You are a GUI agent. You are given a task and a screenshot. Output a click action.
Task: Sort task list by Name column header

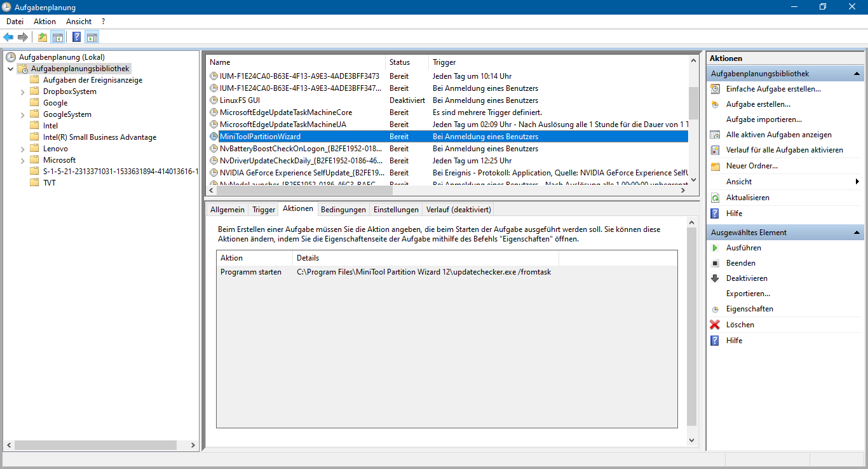pos(295,62)
